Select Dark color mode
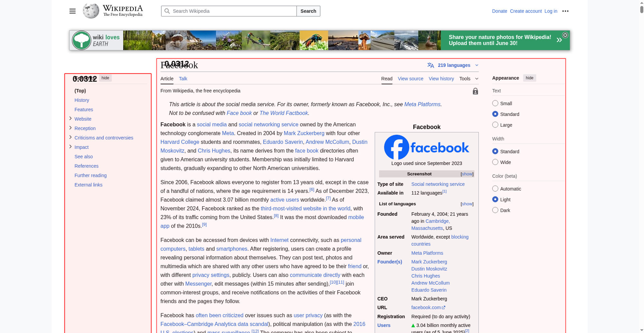Screen dimensions: 644x333 coord(495,210)
